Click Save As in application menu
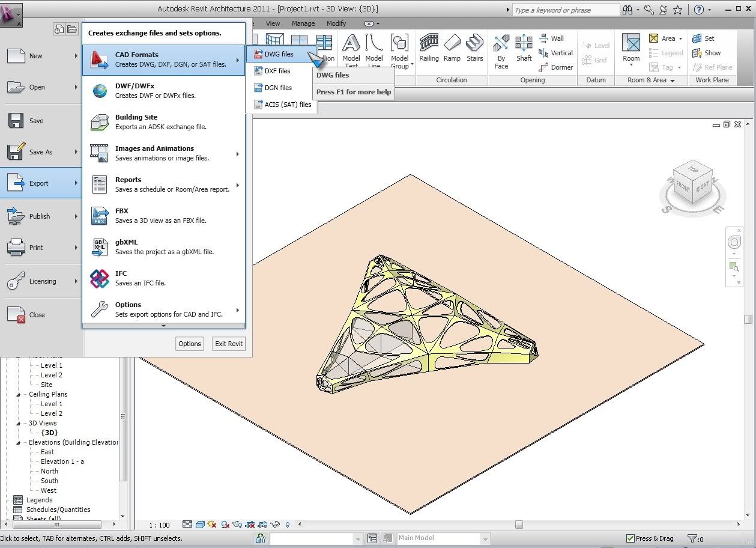756x548 pixels. coord(41,152)
